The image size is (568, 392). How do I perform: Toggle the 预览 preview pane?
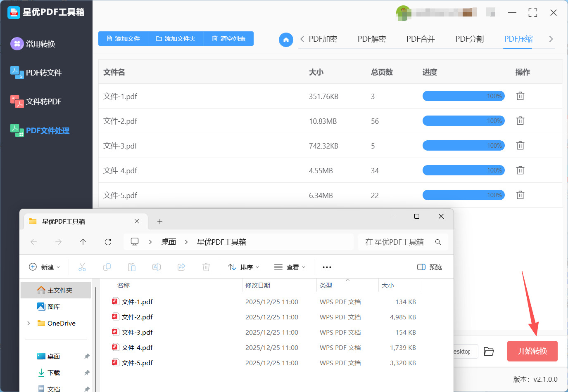pos(430,267)
